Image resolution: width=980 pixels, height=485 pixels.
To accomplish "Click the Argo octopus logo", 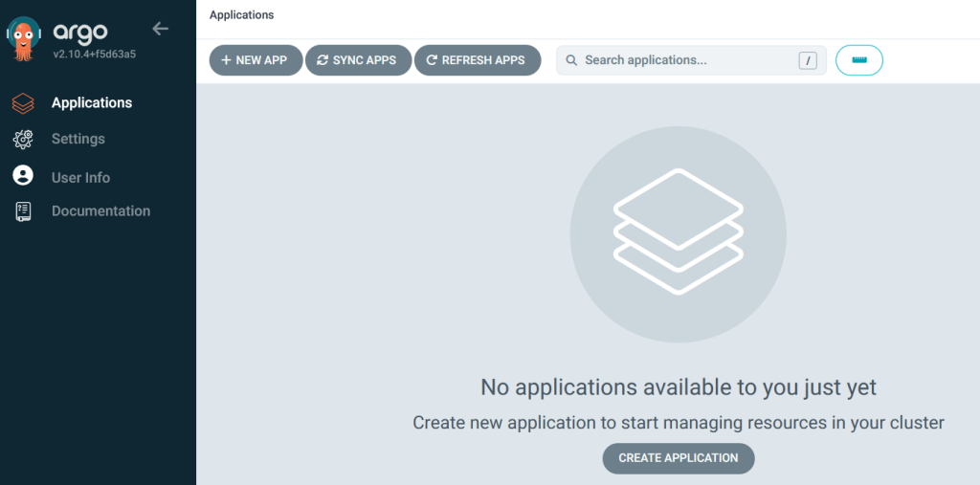I will (23, 38).
